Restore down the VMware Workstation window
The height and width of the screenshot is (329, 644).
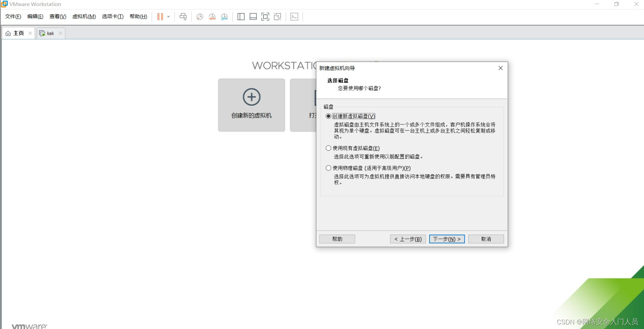616,4
